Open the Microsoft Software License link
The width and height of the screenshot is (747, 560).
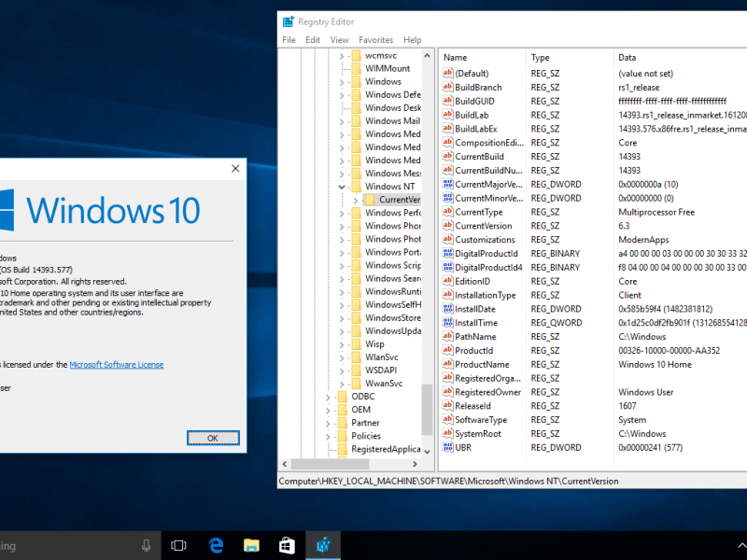(117, 365)
